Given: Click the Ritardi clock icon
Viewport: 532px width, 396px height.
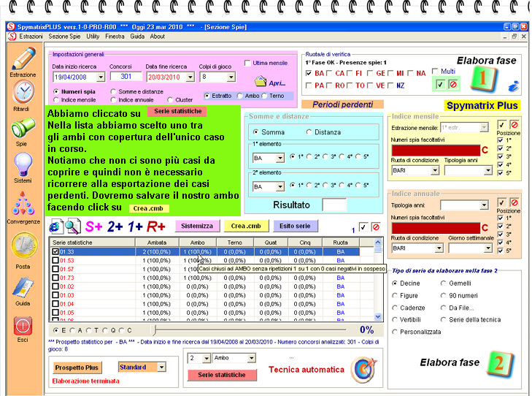Looking at the screenshot, I should coord(23,92).
